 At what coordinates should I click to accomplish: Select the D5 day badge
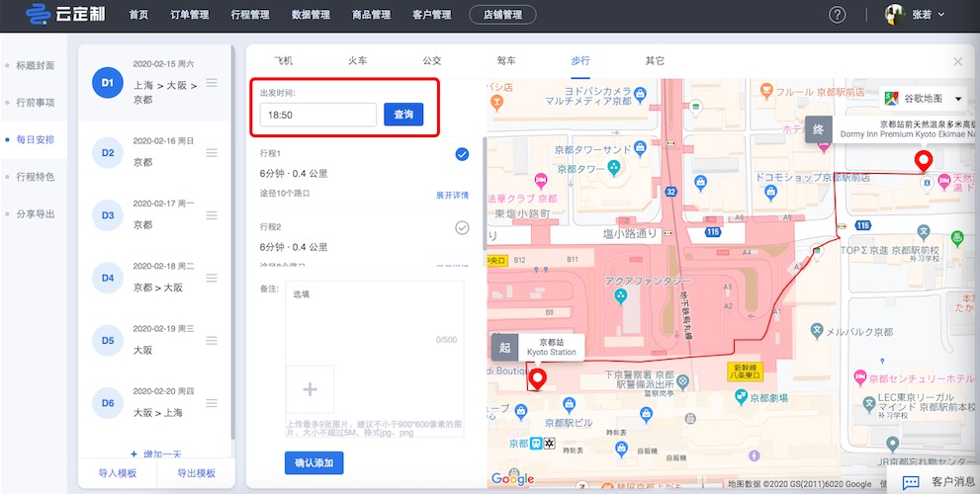[108, 341]
